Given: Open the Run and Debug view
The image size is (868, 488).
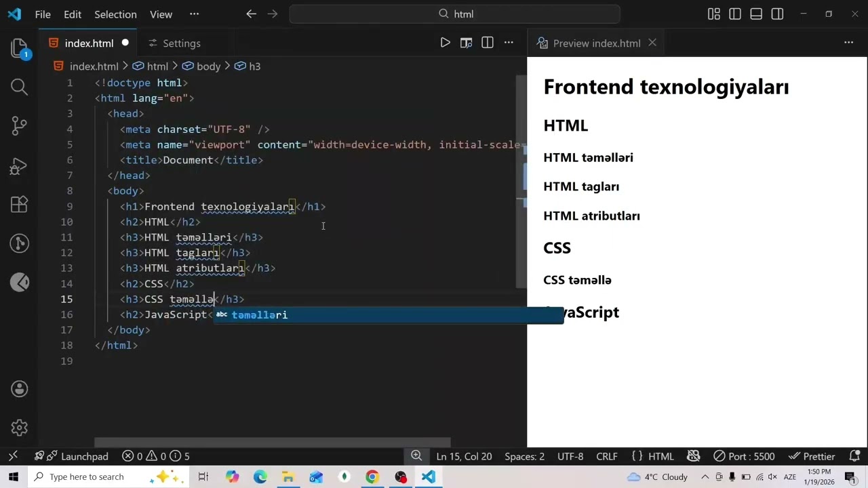Looking at the screenshot, I should (x=19, y=165).
